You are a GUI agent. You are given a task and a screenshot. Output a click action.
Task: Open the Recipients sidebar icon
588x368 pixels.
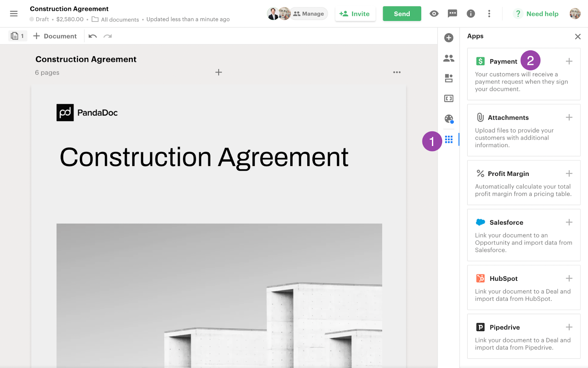(x=449, y=58)
